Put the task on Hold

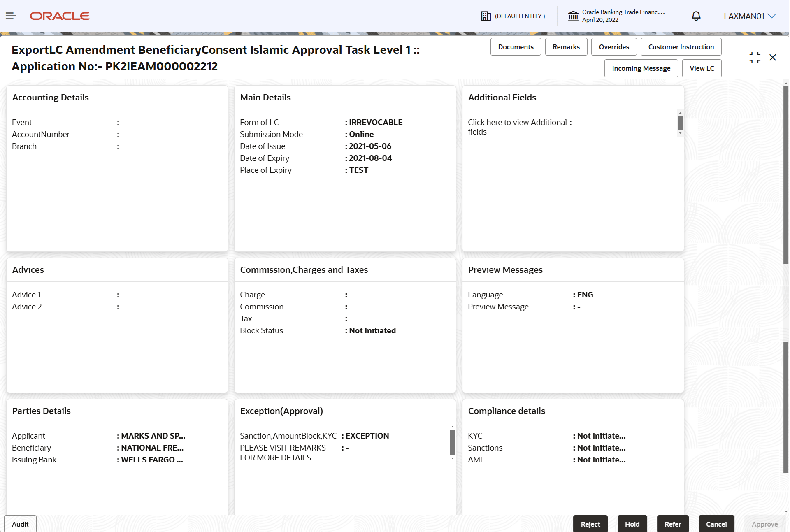pyautogui.click(x=632, y=524)
